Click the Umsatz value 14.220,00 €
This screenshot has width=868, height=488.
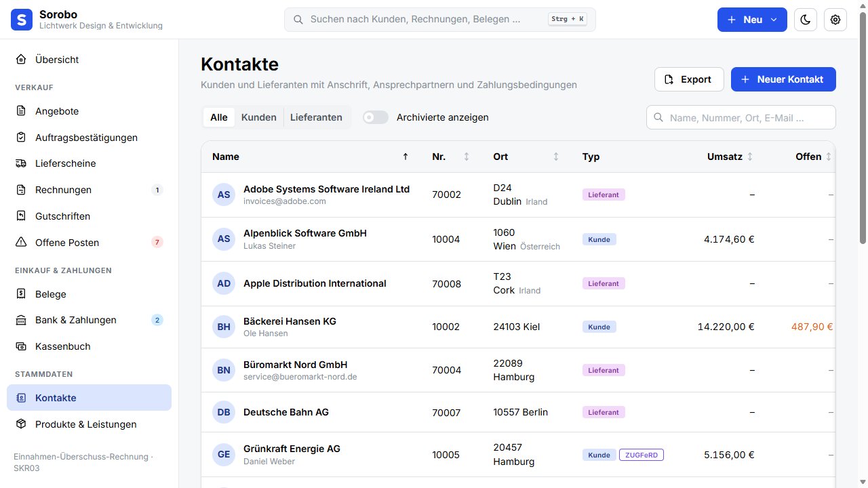(x=726, y=327)
